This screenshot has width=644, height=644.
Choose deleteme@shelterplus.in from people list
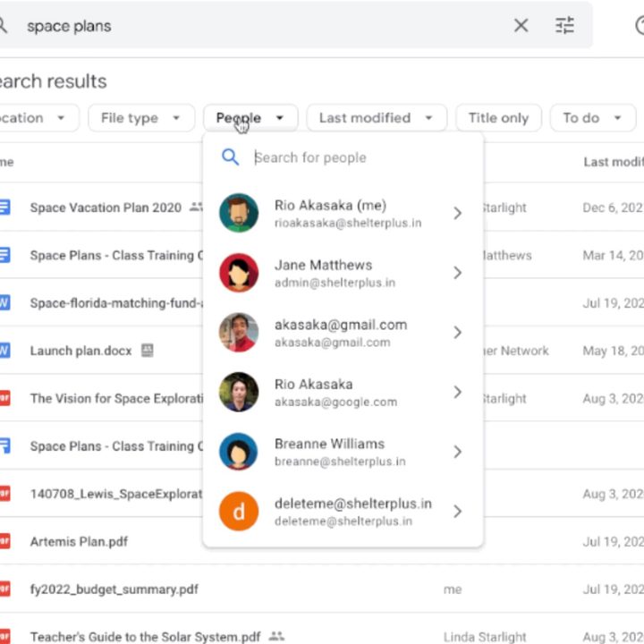pyautogui.click(x=343, y=512)
